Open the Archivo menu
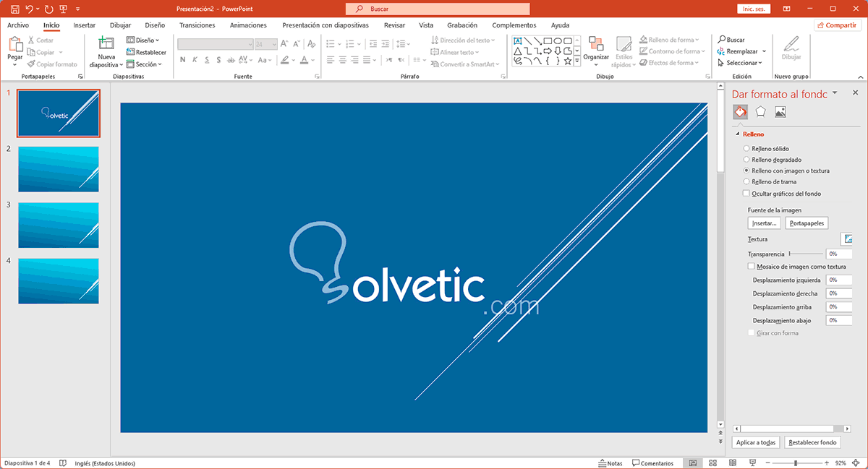 point(18,25)
